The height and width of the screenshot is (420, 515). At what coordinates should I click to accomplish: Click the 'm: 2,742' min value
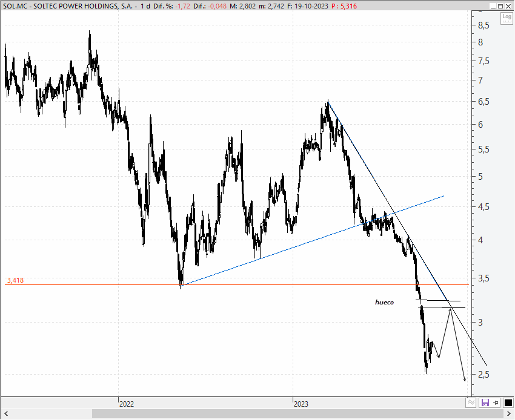271,6
